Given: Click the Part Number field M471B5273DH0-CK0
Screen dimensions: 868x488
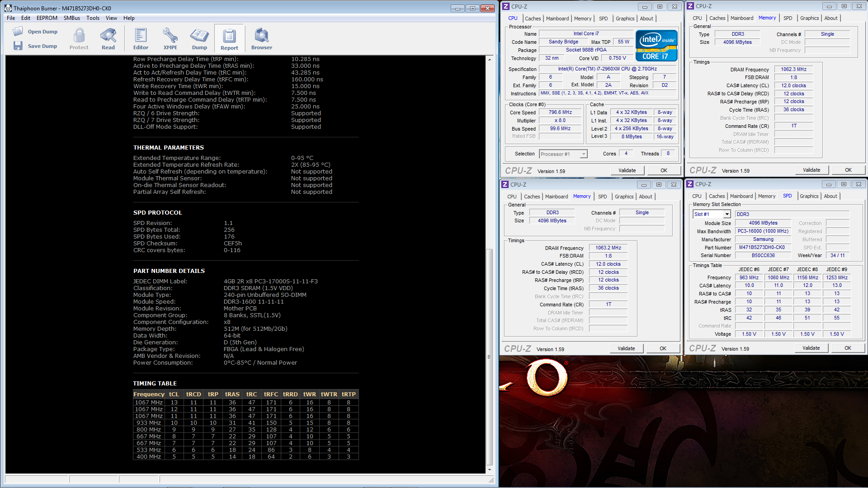Looking at the screenshot, I should pyautogui.click(x=763, y=247).
